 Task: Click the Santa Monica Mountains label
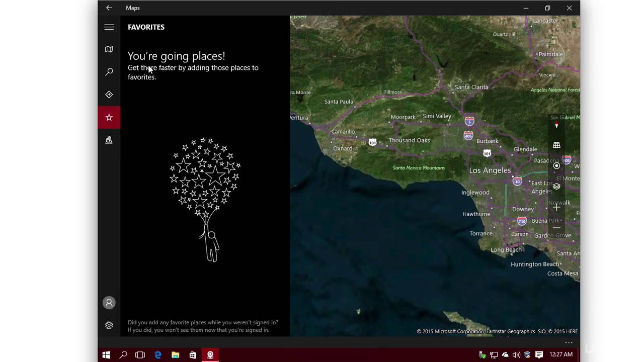[x=419, y=168]
